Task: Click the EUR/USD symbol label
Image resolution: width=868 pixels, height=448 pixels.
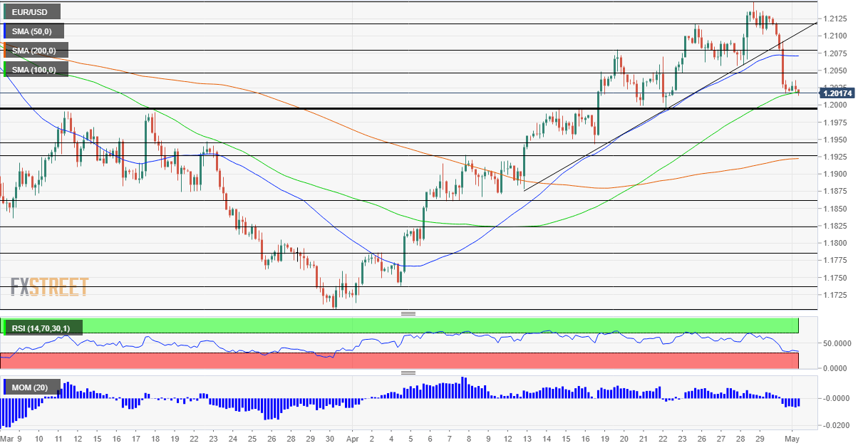Action: pyautogui.click(x=32, y=11)
